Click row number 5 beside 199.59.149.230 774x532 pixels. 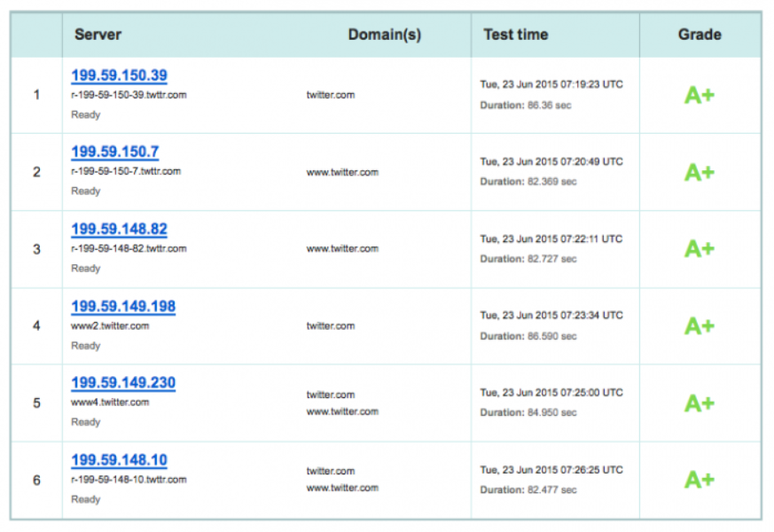tap(36, 403)
